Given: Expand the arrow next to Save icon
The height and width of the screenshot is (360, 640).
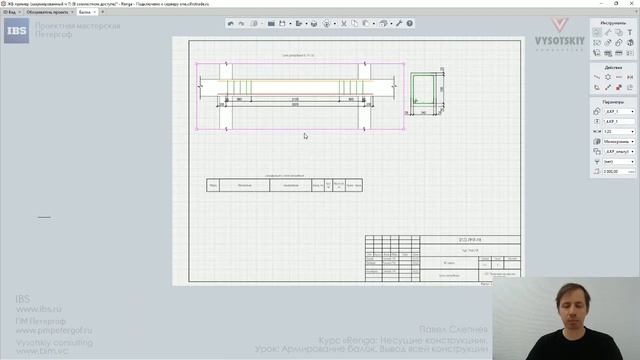Looking at the screenshot, I should click(290, 24).
